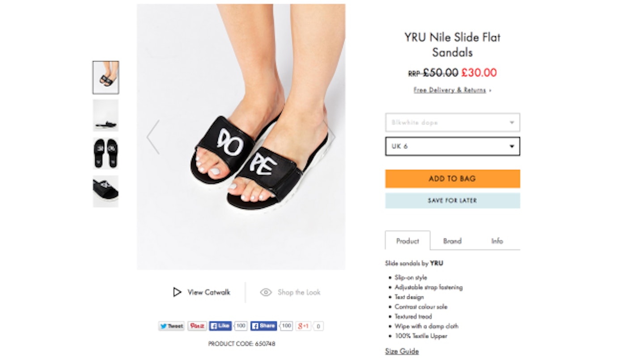
Task: Open the Blkwhite dope colour dropdown
Action: coord(453,122)
